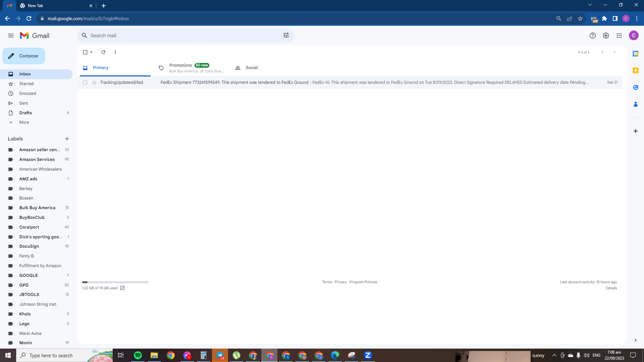The image size is (644, 362).
Task: Toggle the select all messages checkbox
Action: coord(85,52)
